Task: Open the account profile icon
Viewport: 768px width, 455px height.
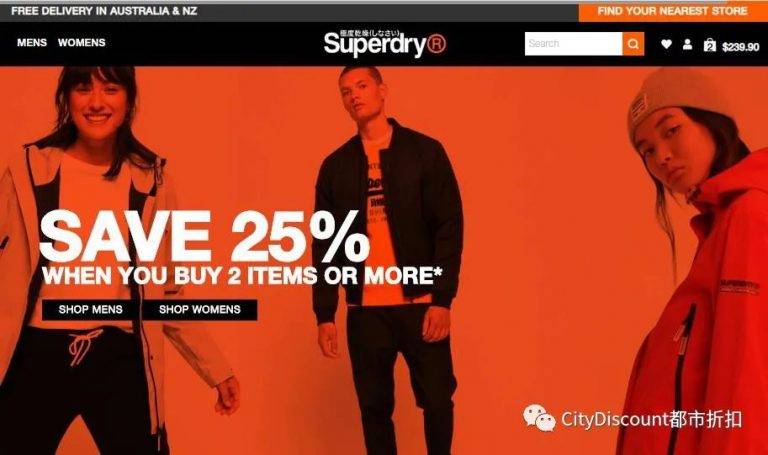Action: [x=688, y=45]
